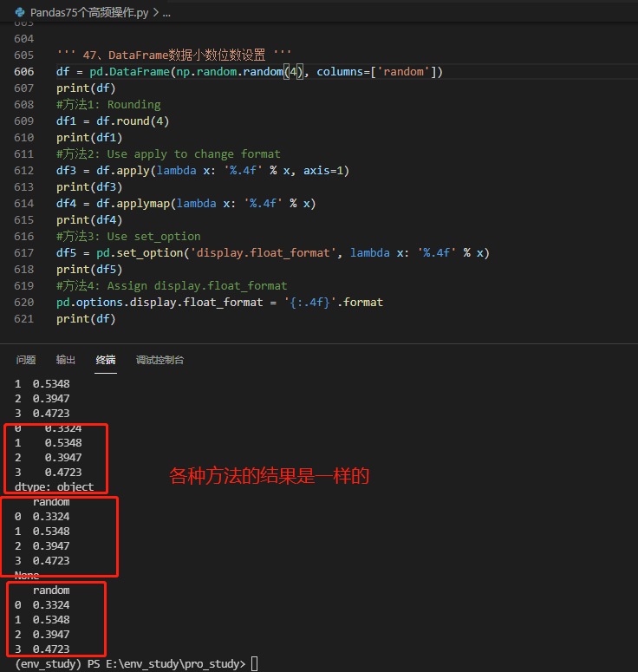Switch to the 输出 panel tab
Viewport: 638px width, 672px height.
pos(66,360)
